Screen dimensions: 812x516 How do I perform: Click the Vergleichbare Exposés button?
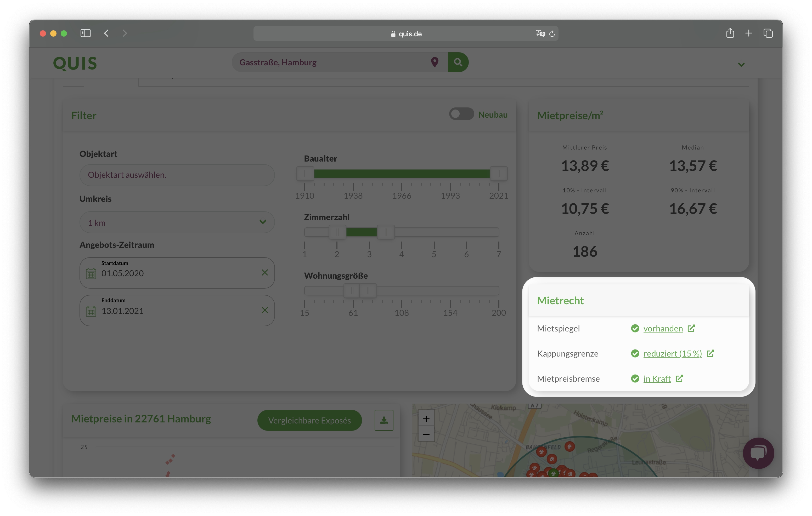(x=309, y=420)
